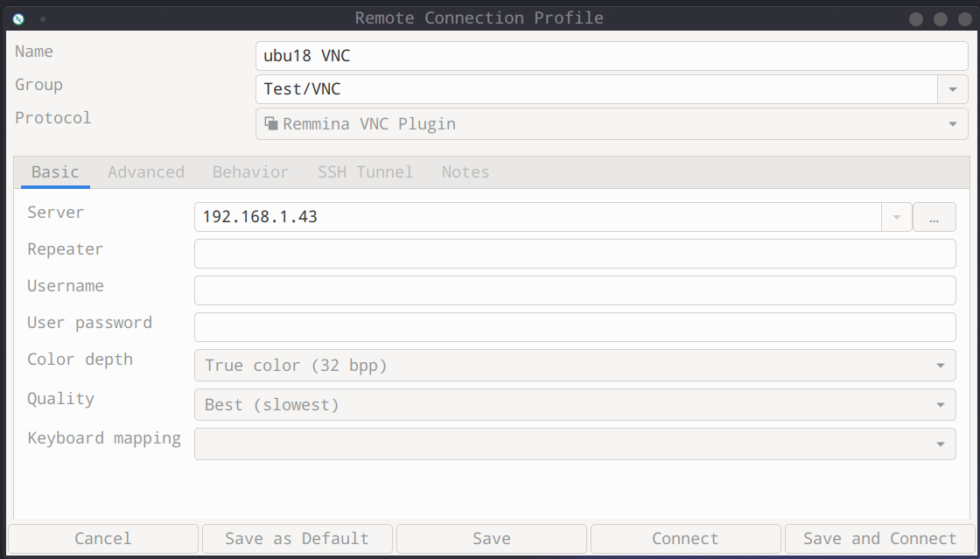
Task: Click the Repeater text field
Action: pyautogui.click(x=574, y=254)
